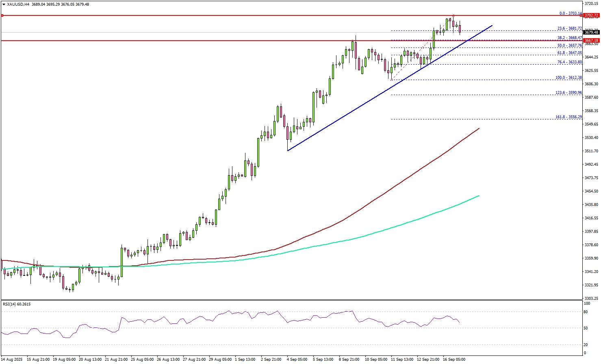Click the red 3702.72 price tag
Image resolution: width=601 pixels, height=364 pixels.
591,16
